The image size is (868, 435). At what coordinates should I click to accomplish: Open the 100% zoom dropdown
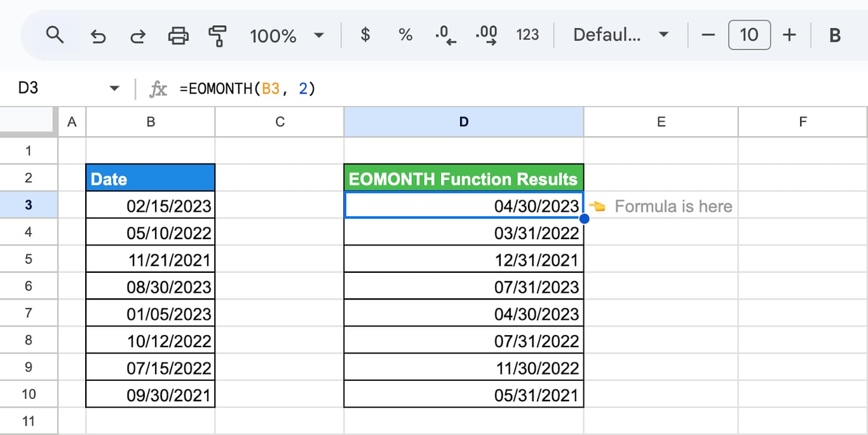pos(287,36)
